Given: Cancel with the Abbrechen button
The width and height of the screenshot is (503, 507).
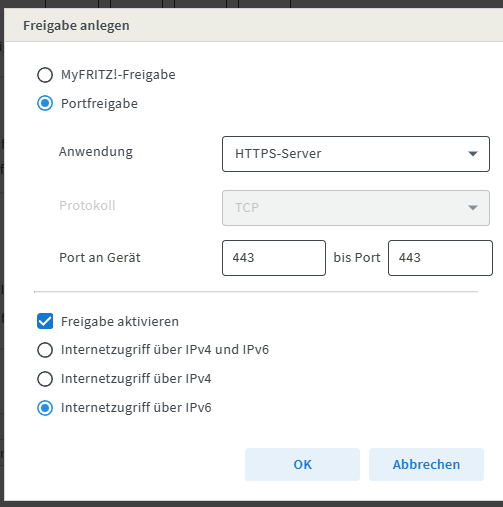Looking at the screenshot, I should [x=426, y=464].
